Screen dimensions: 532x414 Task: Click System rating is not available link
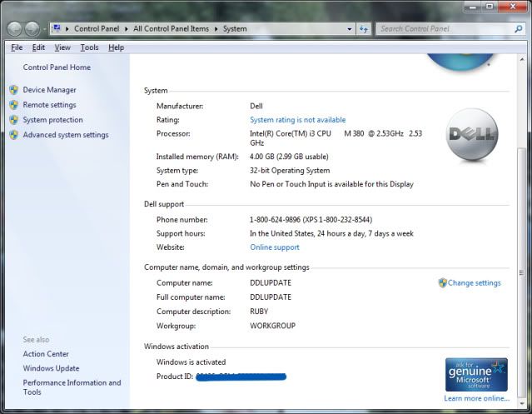298,120
